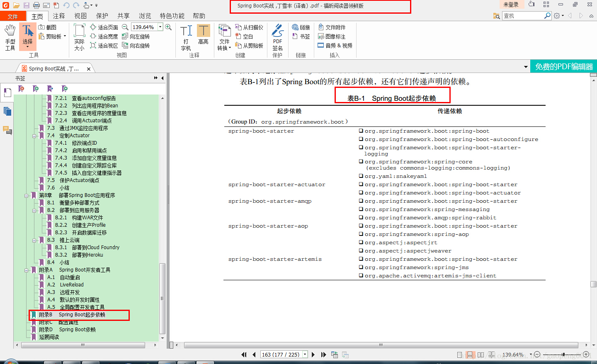Insert an image annotation (图像标注)
The height and width of the screenshot is (364, 597).
pyautogui.click(x=332, y=36)
